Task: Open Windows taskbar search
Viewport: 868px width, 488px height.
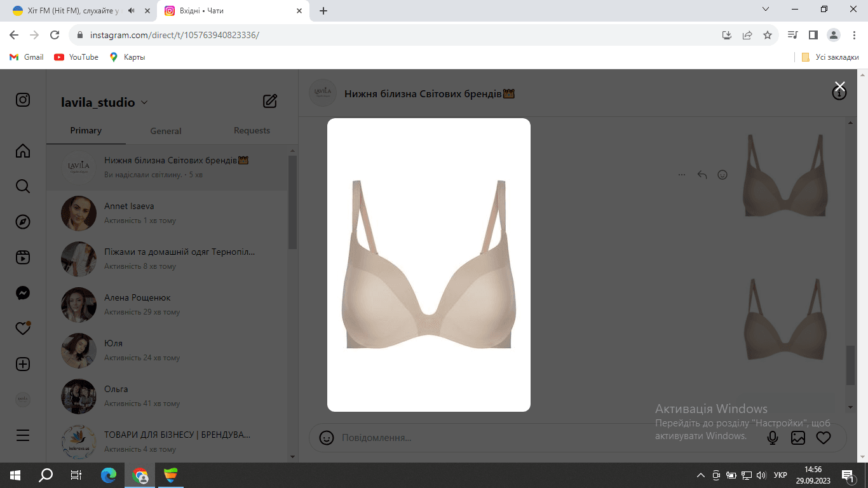Action: [46, 475]
